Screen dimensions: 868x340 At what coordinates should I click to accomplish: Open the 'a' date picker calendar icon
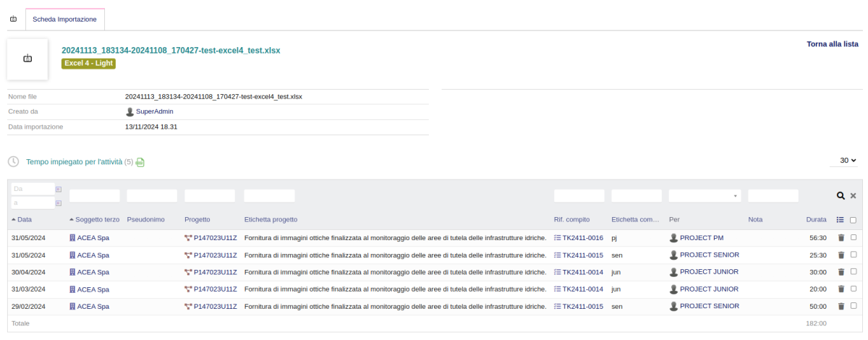click(59, 203)
